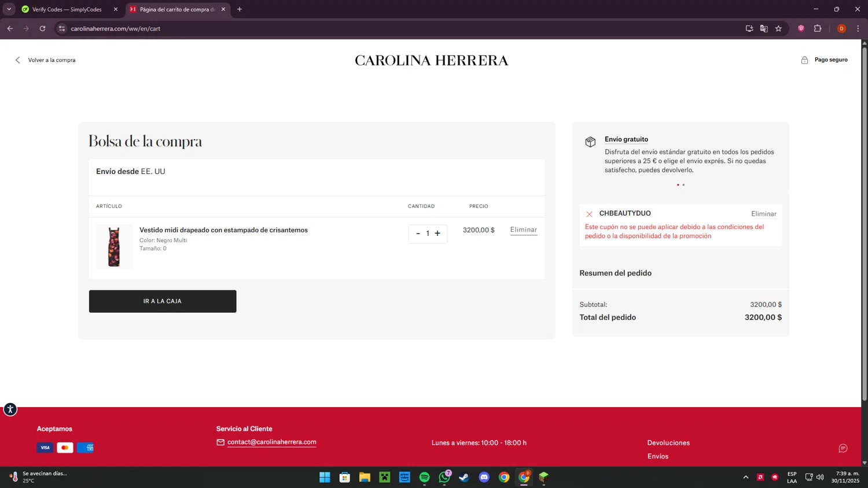
Task: Open the accessibility widget icon
Action: [x=10, y=409]
